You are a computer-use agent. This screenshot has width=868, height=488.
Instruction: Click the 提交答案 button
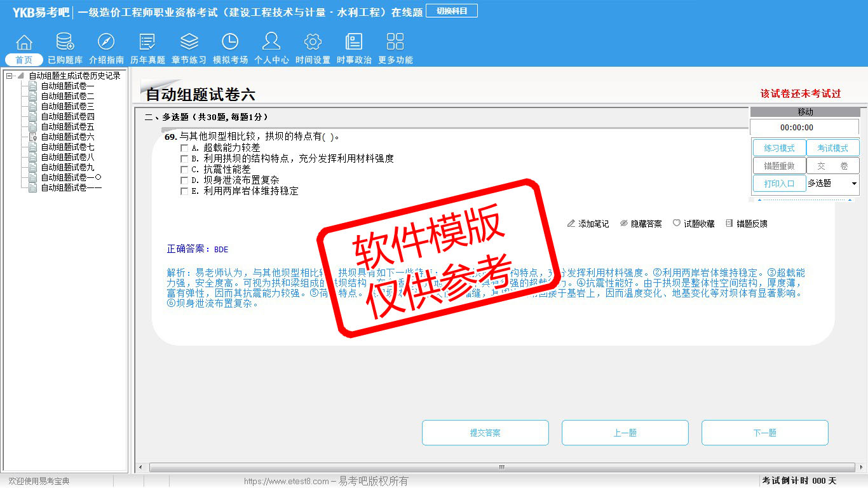485,433
